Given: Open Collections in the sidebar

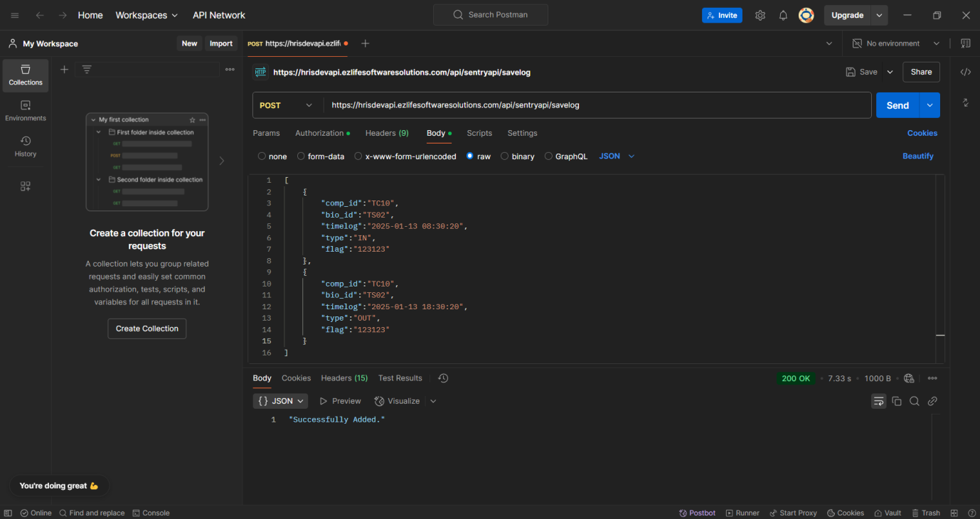Looking at the screenshot, I should 26,75.
